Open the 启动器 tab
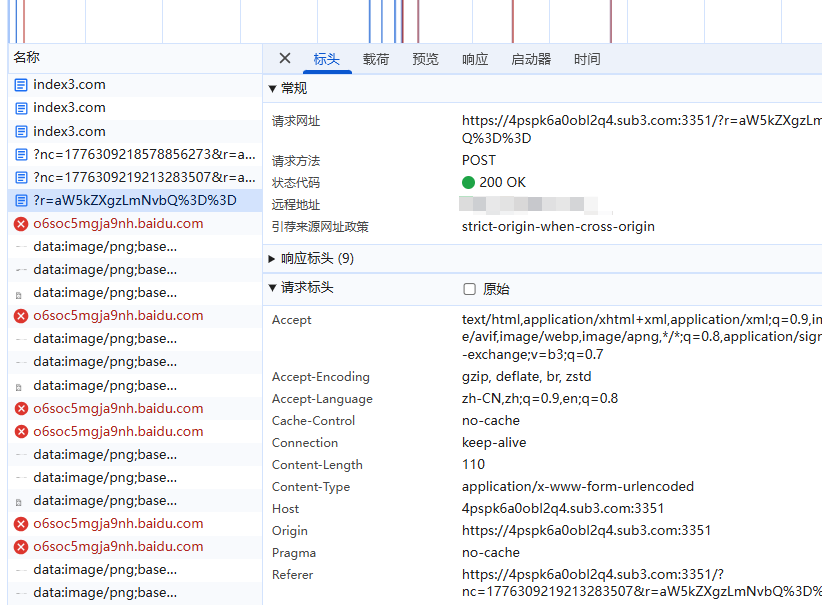 [x=531, y=59]
